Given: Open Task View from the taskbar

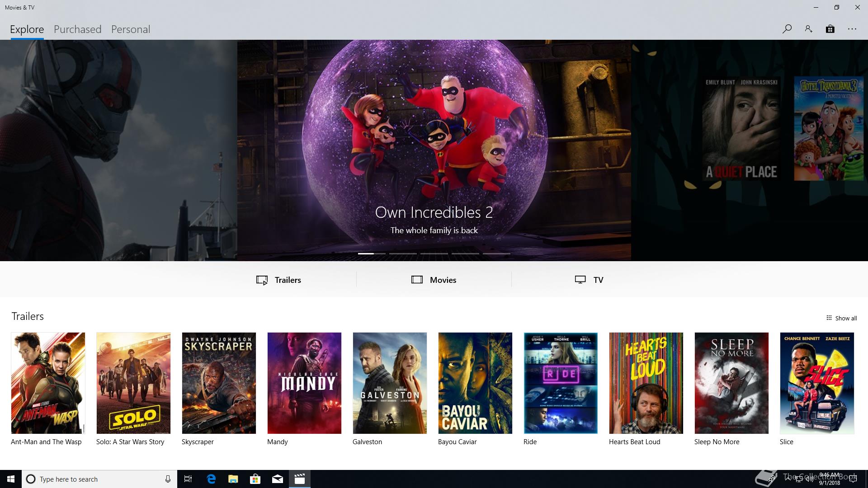Looking at the screenshot, I should click(188, 479).
